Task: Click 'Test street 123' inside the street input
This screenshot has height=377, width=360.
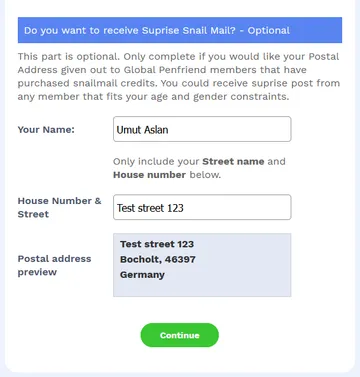Action: coord(150,208)
